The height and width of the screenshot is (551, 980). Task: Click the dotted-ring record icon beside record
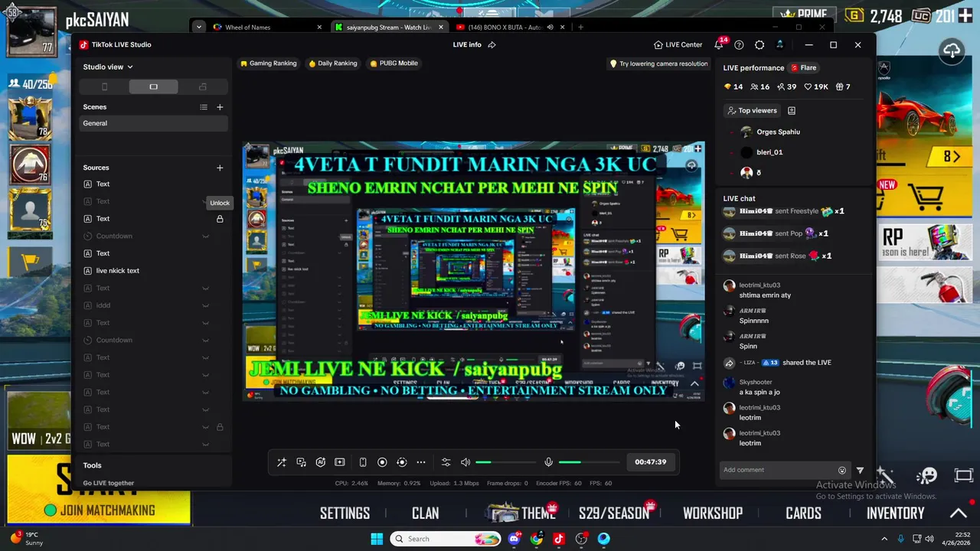401,462
